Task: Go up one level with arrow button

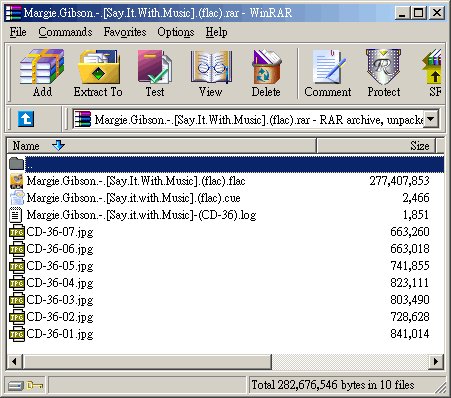Action: click(x=26, y=119)
